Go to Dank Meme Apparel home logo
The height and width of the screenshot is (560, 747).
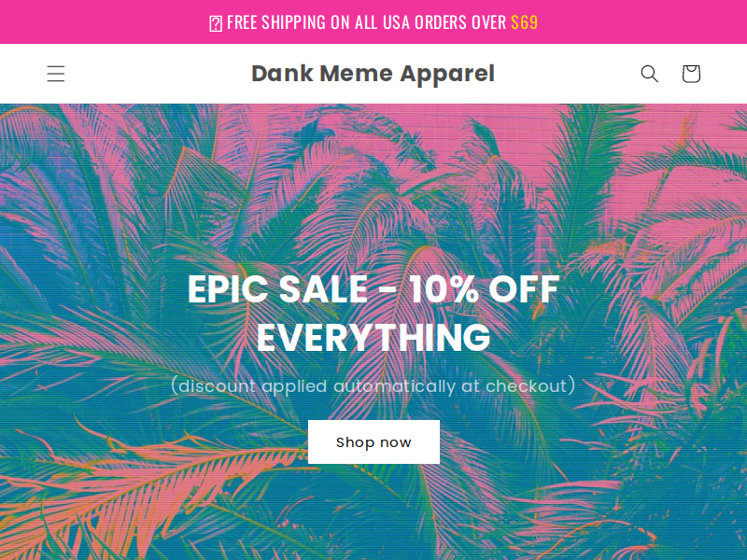(x=373, y=74)
